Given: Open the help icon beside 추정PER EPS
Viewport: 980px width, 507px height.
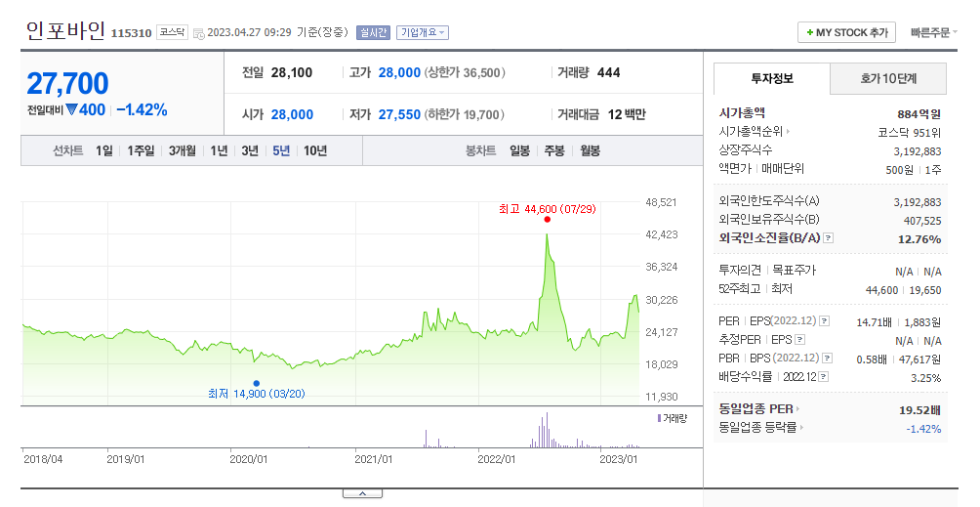Looking at the screenshot, I should click(x=799, y=340).
